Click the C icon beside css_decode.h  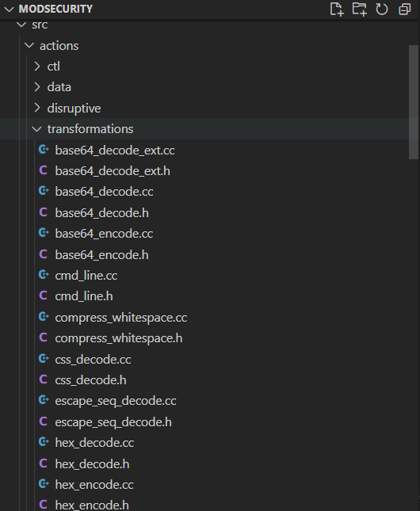pos(43,380)
